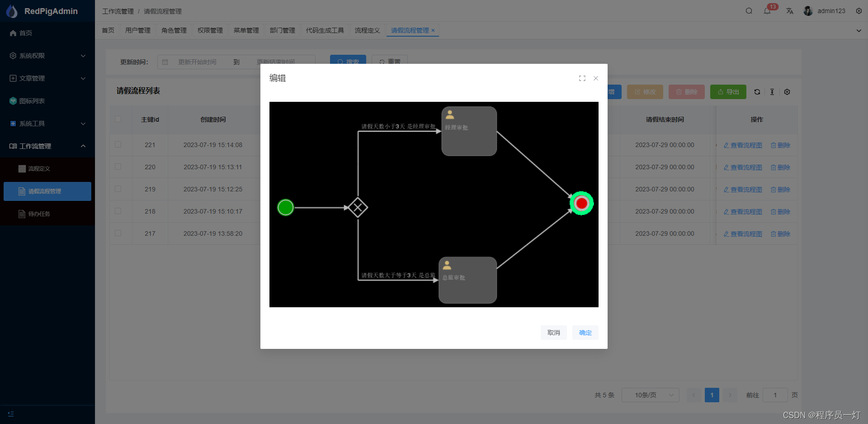Viewport: 868px width, 424px height.
Task: Close the 编辑 dialog with X icon
Action: point(596,78)
